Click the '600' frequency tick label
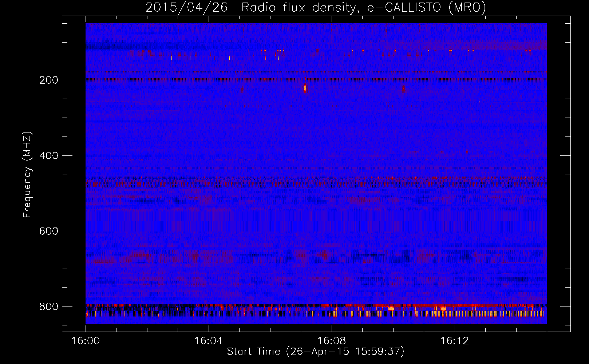The height and width of the screenshot is (364, 589). tap(49, 231)
